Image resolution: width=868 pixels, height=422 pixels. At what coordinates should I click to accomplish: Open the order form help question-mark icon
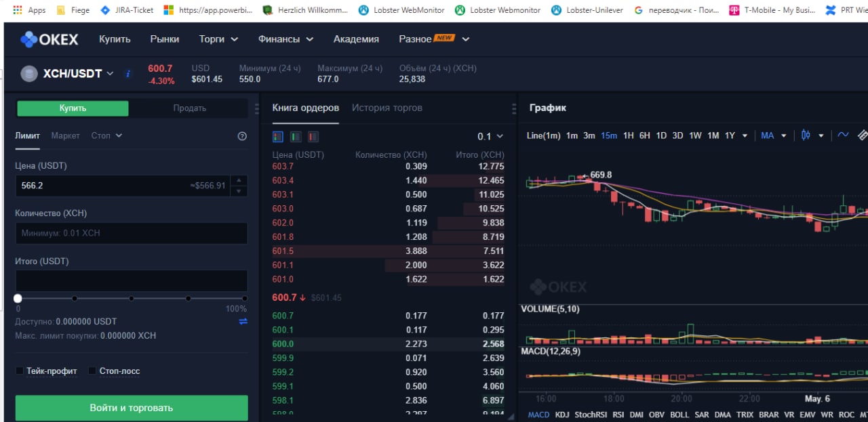click(242, 135)
